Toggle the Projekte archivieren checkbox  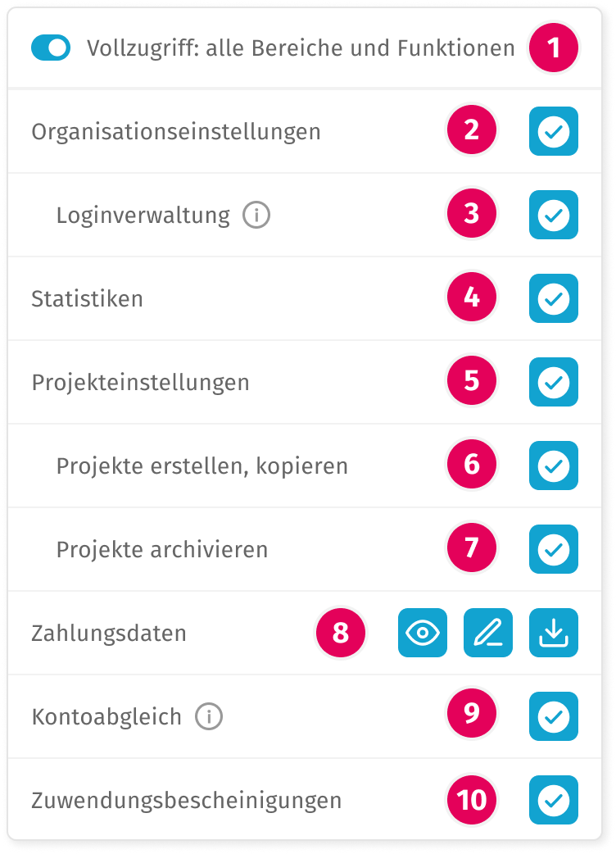point(554,549)
